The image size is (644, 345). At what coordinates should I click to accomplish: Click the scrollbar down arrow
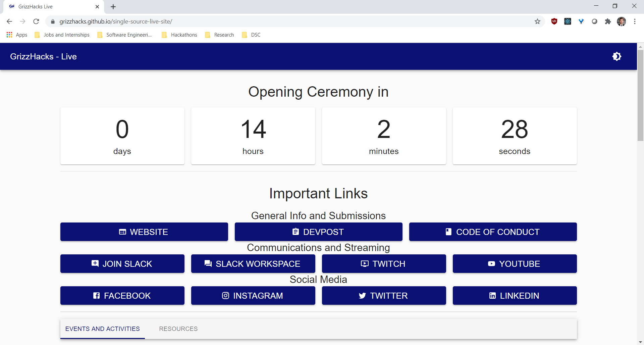tap(640, 342)
